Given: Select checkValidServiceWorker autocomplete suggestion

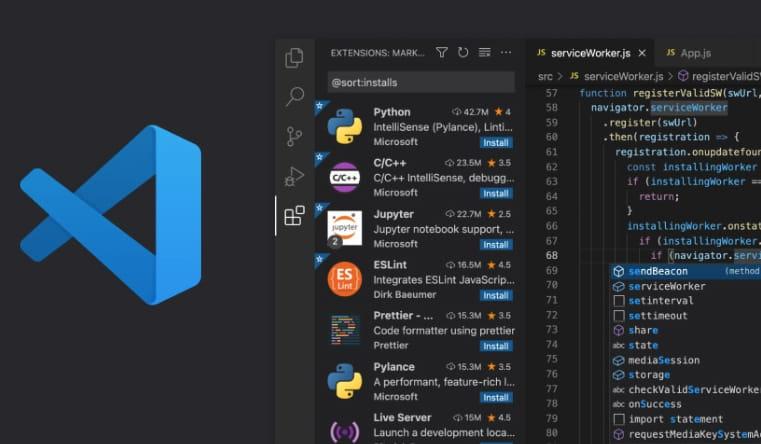Looking at the screenshot, I should click(685, 390).
